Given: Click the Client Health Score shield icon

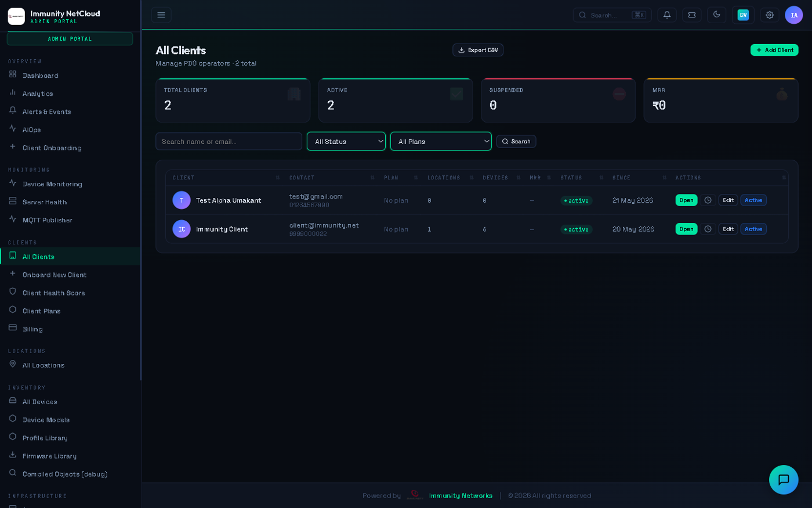Looking at the screenshot, I should pyautogui.click(x=13, y=292).
